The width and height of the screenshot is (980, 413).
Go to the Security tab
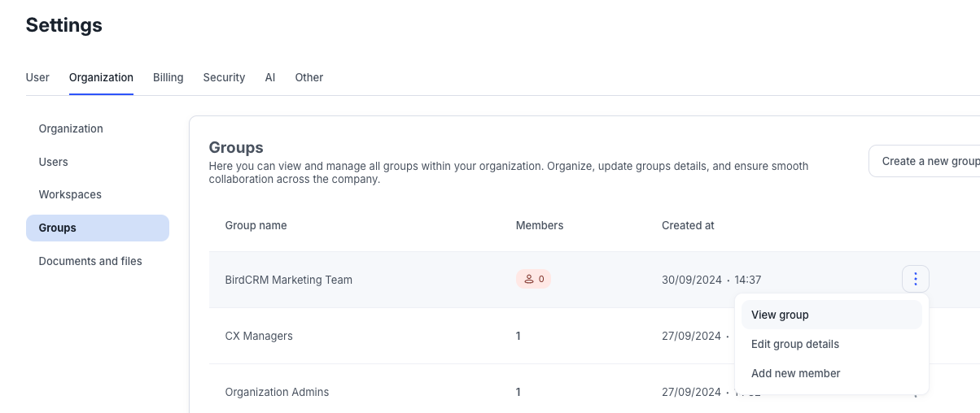(x=224, y=77)
